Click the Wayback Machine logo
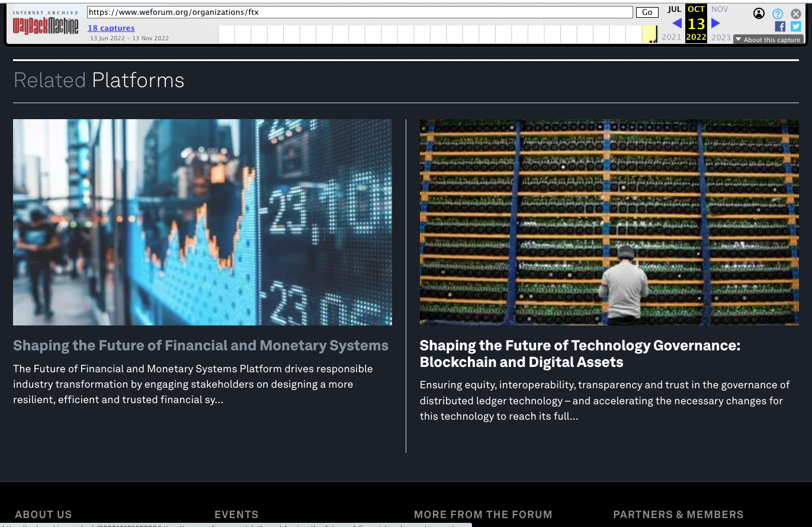Screen dimensions: 812x527 (46, 23)
